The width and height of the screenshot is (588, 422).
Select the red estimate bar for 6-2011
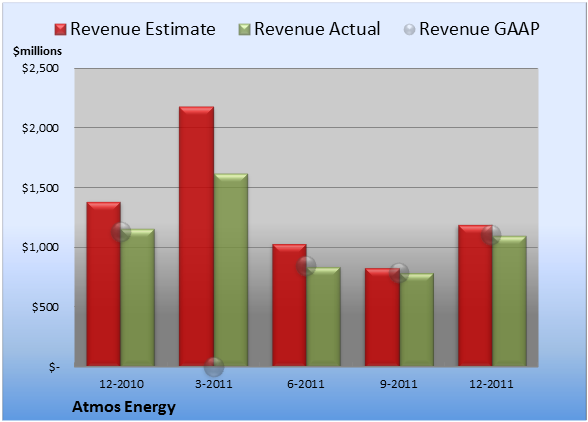click(x=289, y=305)
